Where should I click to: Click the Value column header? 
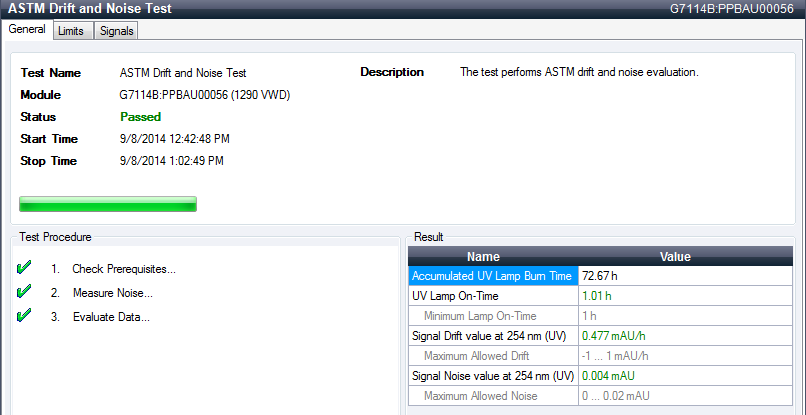(675, 257)
